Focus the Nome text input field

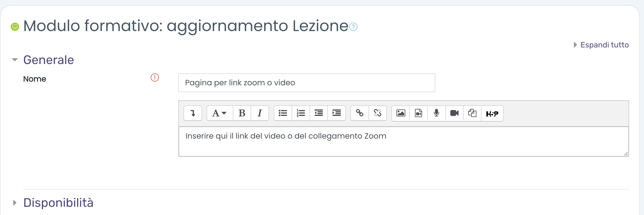click(307, 82)
